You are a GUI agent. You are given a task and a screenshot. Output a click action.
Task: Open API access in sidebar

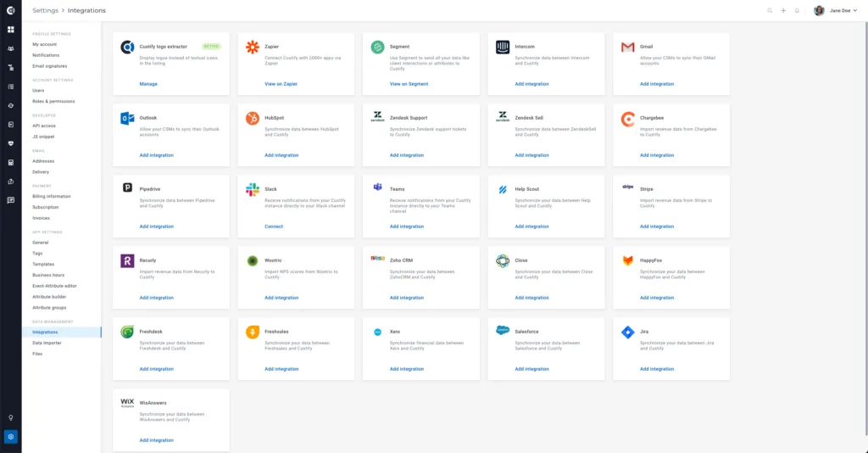click(x=44, y=126)
